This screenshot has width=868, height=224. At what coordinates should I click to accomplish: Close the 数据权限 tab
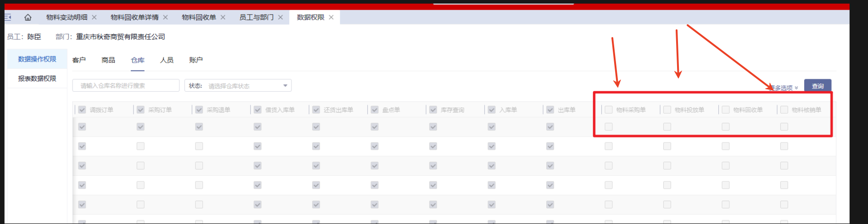click(331, 17)
